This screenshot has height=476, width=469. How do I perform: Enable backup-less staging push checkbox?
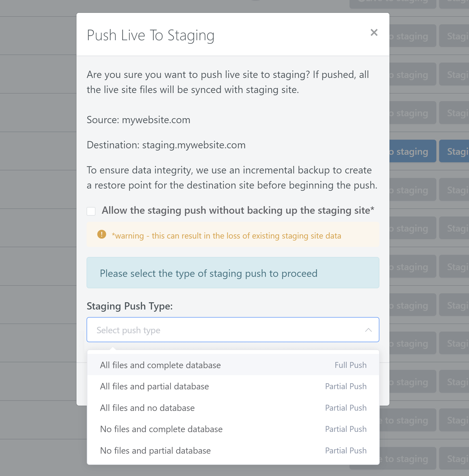tap(91, 211)
